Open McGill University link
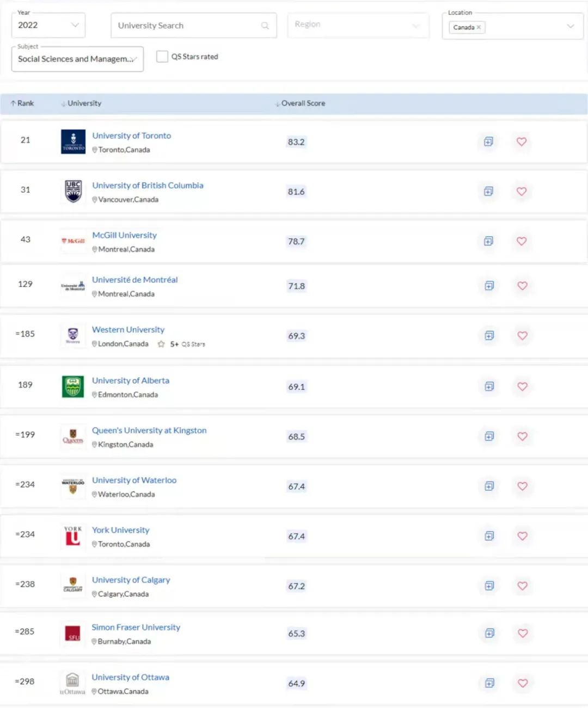Image resolution: width=588 pixels, height=708 pixels. (x=124, y=235)
